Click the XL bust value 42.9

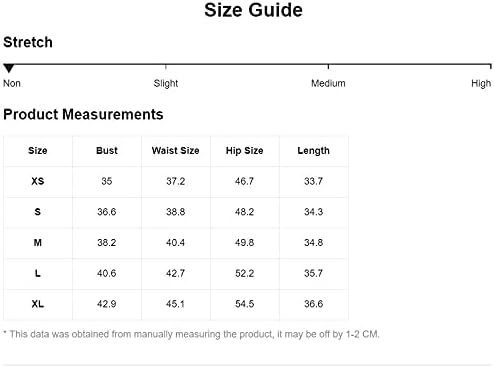click(x=107, y=304)
